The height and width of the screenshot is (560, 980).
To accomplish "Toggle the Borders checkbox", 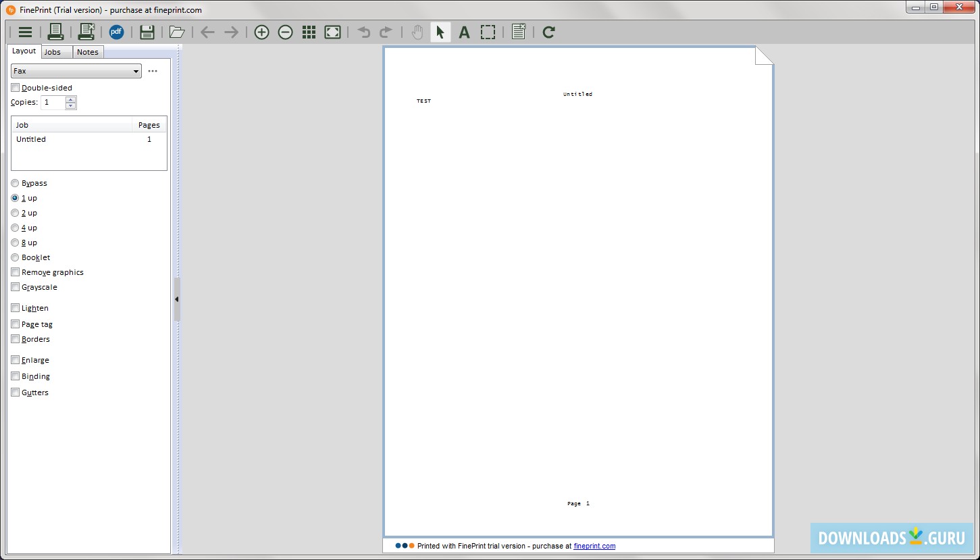I will (16, 339).
